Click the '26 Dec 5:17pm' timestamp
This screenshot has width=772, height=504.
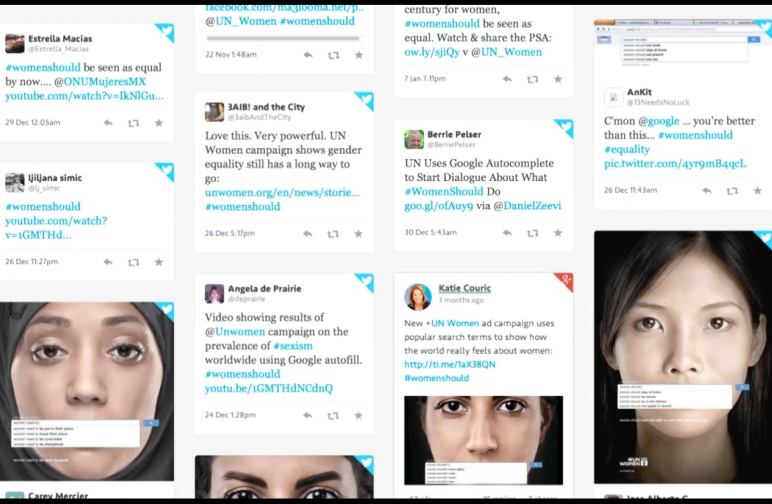230,233
